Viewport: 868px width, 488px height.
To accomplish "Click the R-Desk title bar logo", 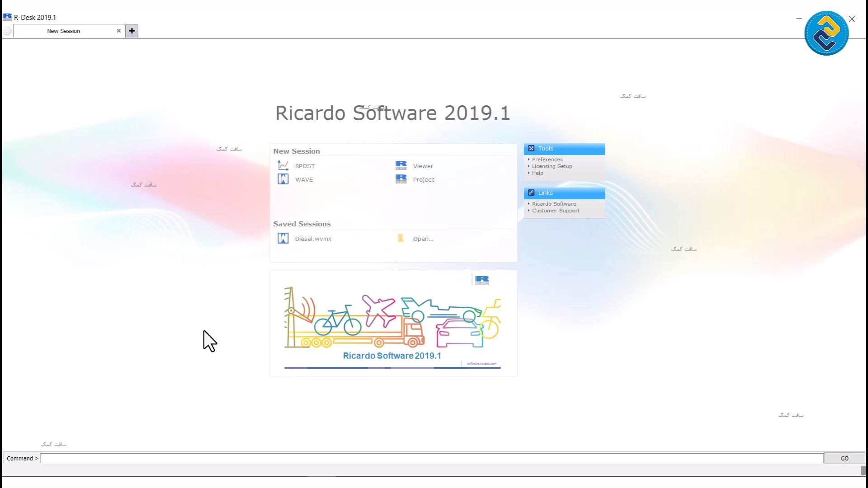I will pyautogui.click(x=7, y=17).
